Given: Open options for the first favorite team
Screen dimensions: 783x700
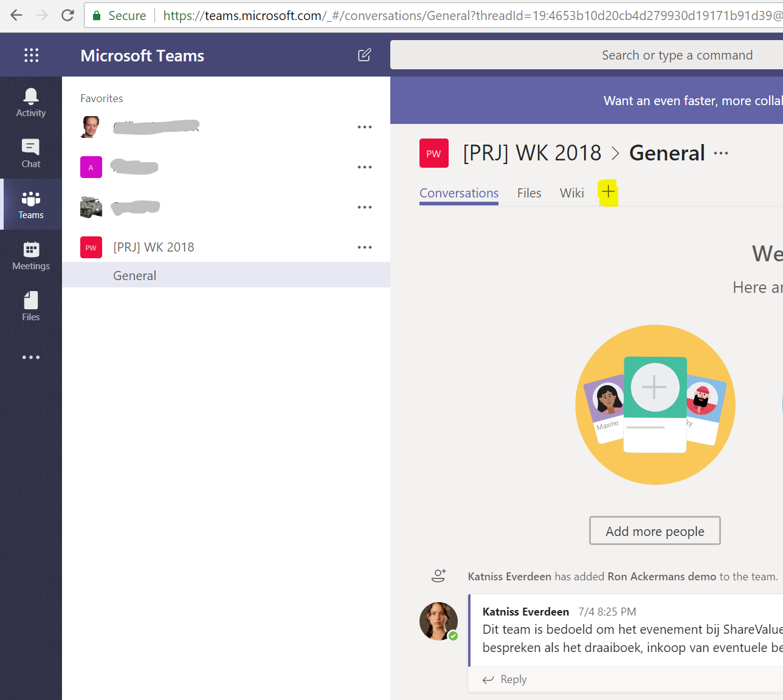Looking at the screenshot, I should pos(365,127).
